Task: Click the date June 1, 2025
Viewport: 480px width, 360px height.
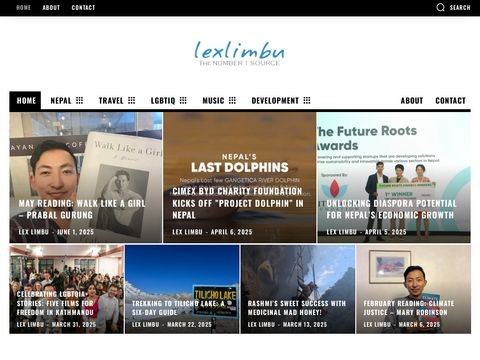Action: coord(75,232)
